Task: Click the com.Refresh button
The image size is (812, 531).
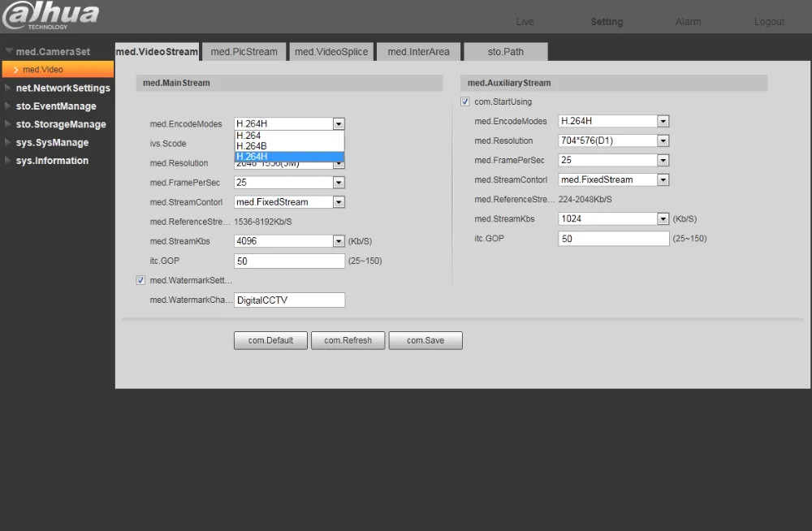Action: (x=348, y=340)
